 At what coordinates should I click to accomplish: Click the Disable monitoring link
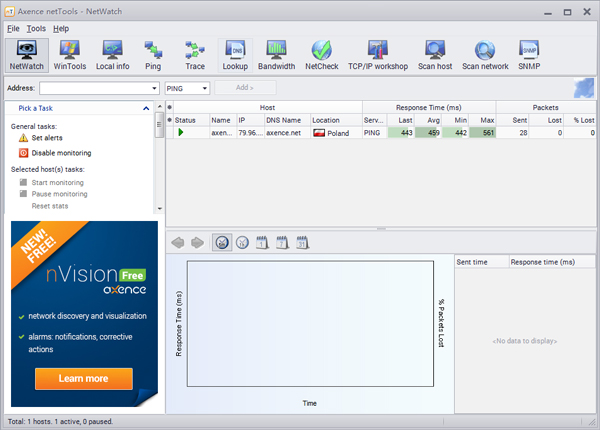click(x=61, y=153)
